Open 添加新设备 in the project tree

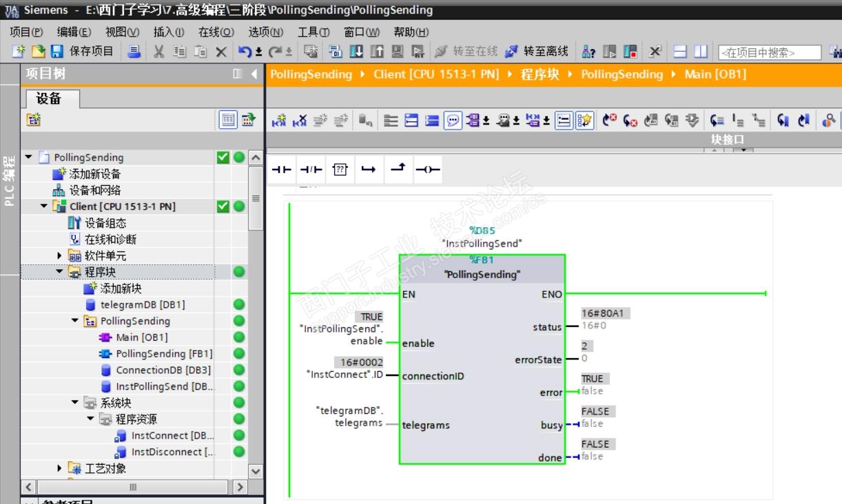coord(88,174)
